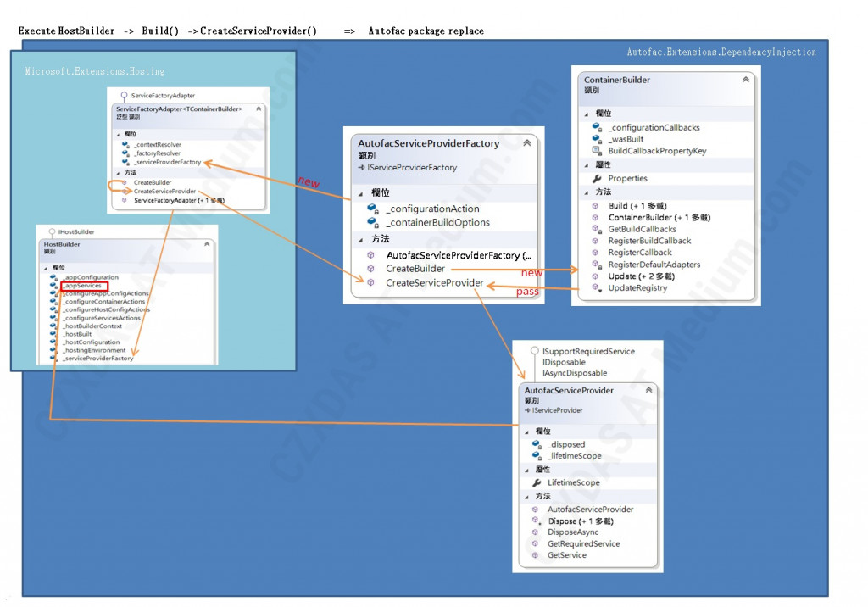The height and width of the screenshot is (607, 868).
Task: Collapse the 方法 section in ContainerBuilder
Action: [x=587, y=192]
